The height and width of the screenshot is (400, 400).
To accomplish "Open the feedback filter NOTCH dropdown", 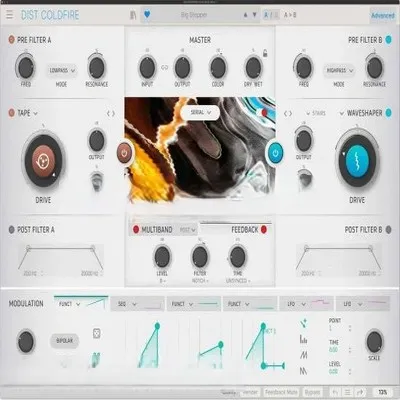I will coord(200,281).
